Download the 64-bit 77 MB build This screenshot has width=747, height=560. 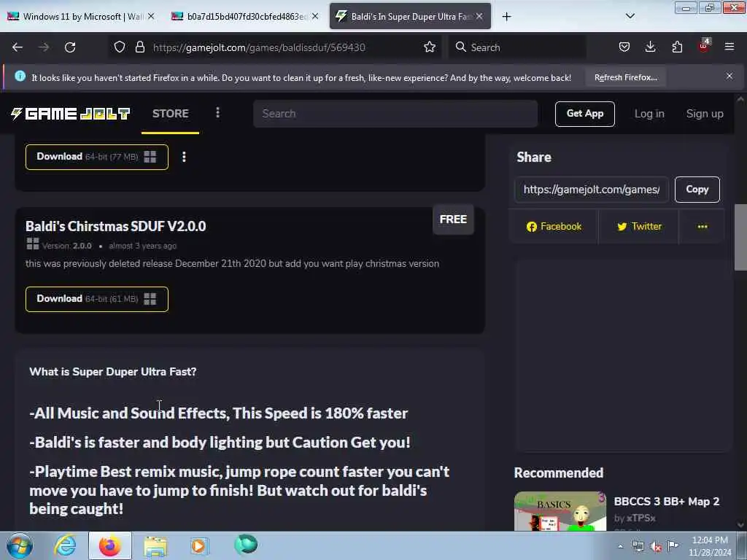click(x=97, y=157)
